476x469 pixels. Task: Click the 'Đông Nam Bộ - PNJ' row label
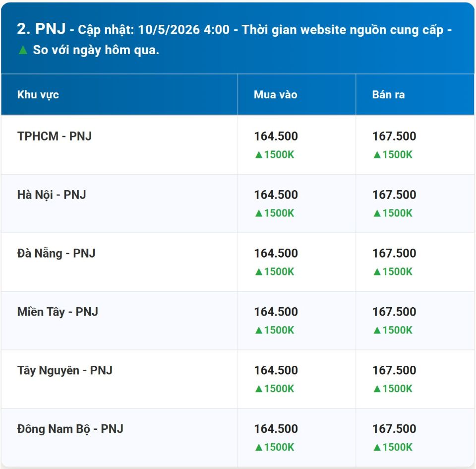(70, 429)
